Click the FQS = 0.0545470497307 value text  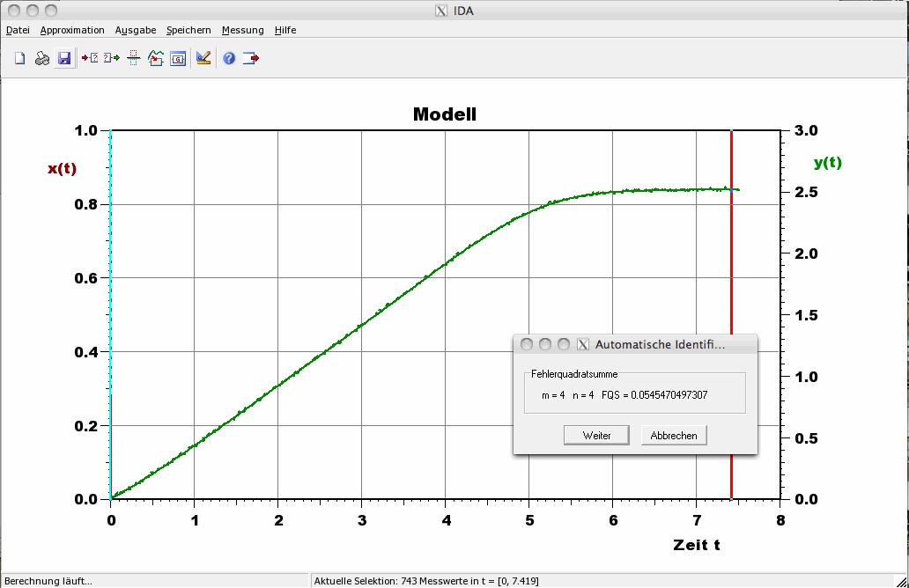654,395
